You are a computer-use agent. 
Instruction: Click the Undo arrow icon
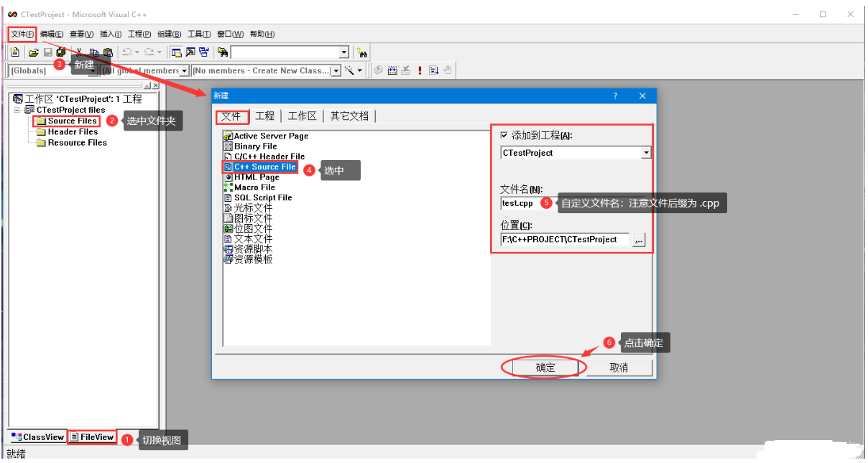pyautogui.click(x=126, y=52)
